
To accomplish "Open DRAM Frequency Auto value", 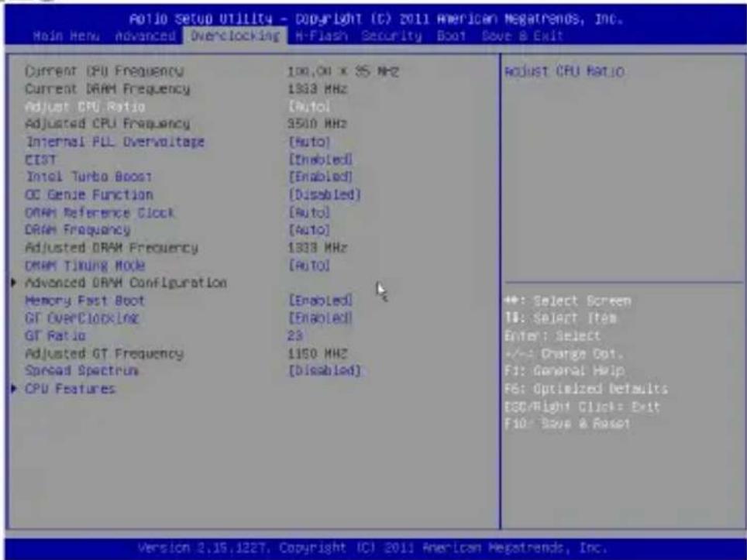I will [x=308, y=230].
